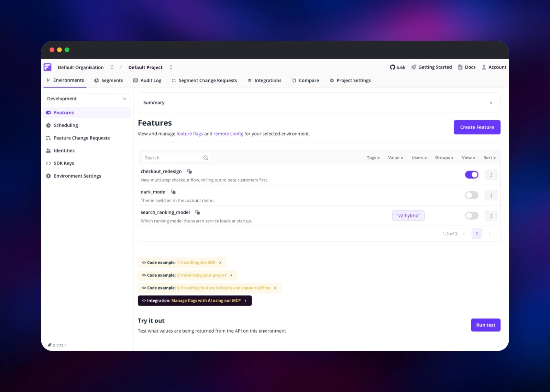Click the Account user icon
This screenshot has width=550, height=392.
coord(484,67)
